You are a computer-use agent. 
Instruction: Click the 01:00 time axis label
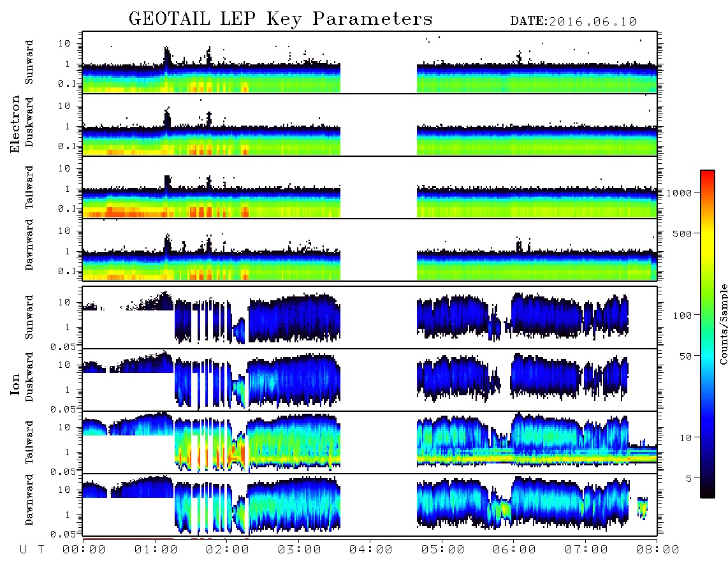click(x=156, y=550)
